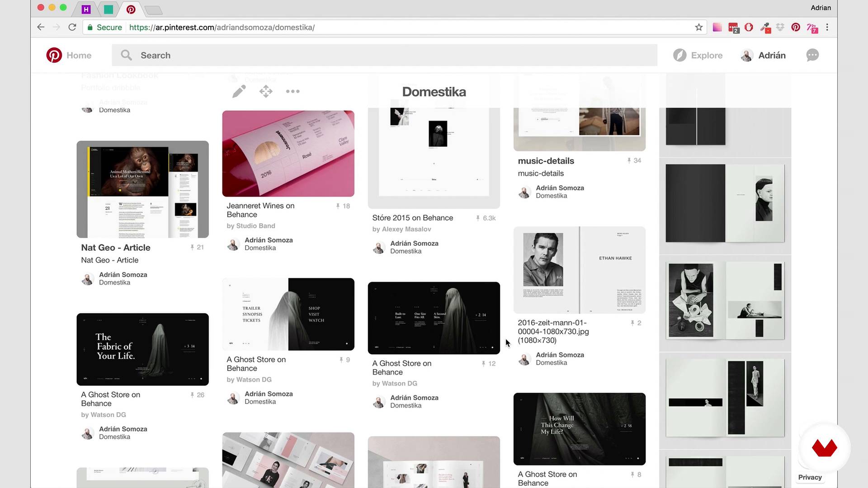Open the Jeanneret Wines pink pin thumbnail
This screenshot has height=488, width=868.
(x=288, y=154)
